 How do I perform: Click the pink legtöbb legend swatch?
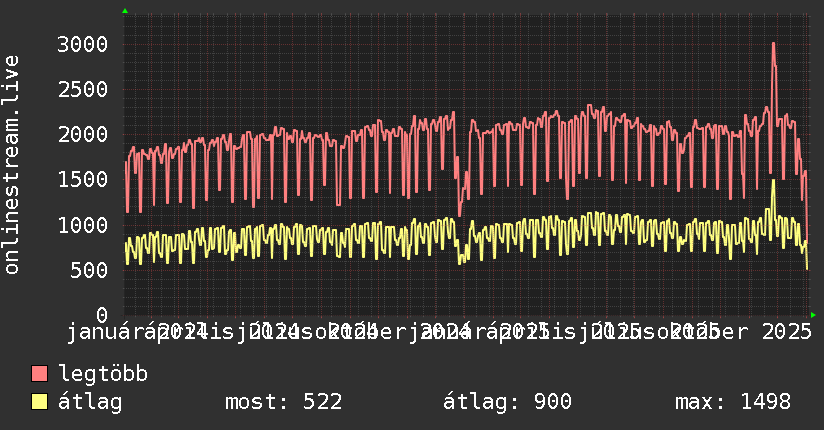39,374
